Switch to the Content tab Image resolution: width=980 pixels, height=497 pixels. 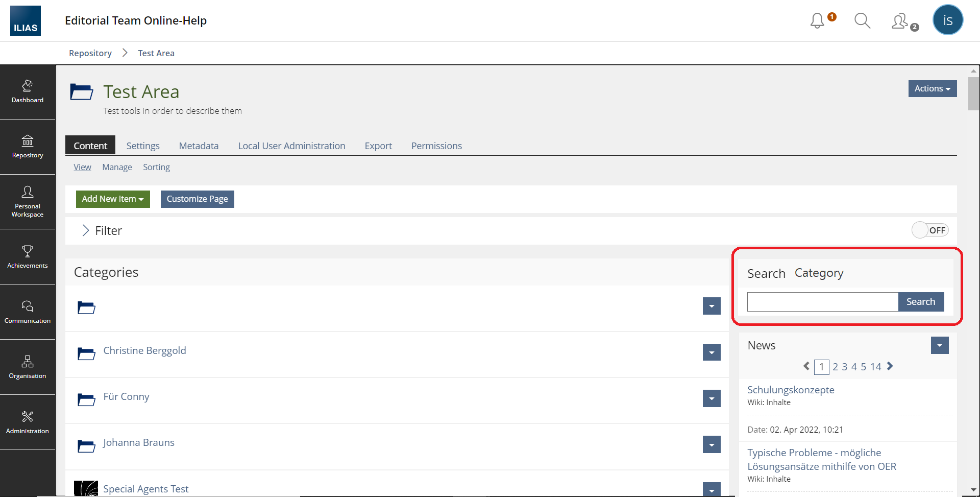(90, 146)
